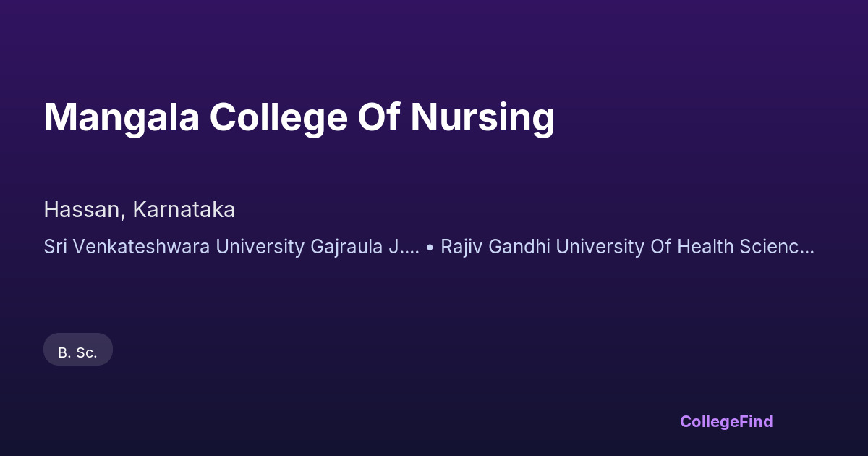Click the word "Karnataka" in the location
The width and height of the screenshot is (868, 456).
[184, 210]
